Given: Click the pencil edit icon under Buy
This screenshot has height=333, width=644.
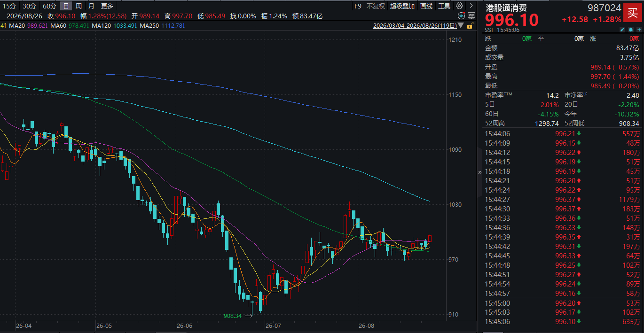Looking at the screenshot, I should (622, 29).
